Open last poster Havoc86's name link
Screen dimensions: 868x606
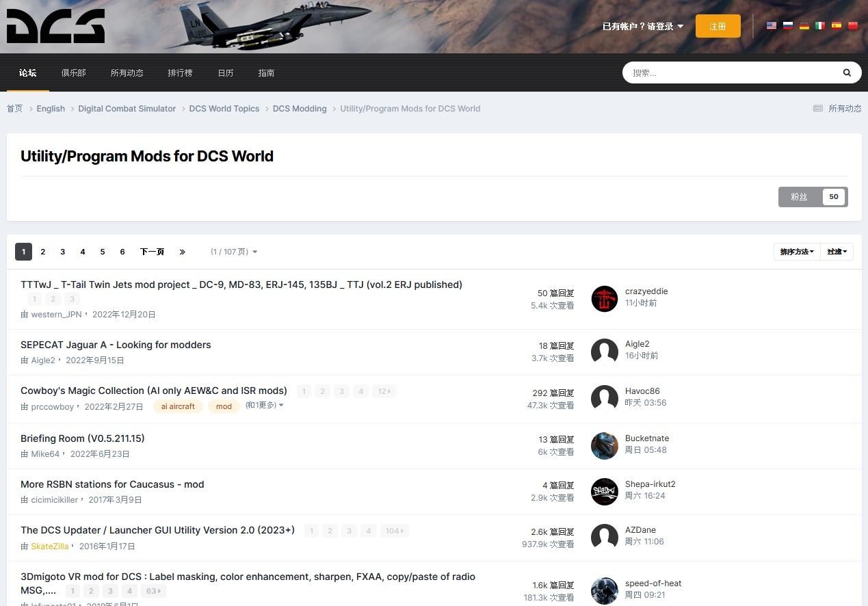(x=642, y=391)
